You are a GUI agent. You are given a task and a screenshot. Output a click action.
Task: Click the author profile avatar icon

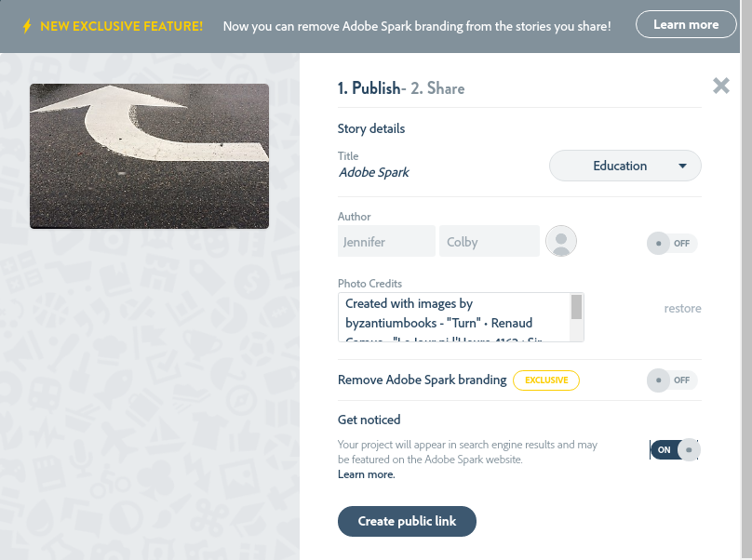pyautogui.click(x=561, y=241)
